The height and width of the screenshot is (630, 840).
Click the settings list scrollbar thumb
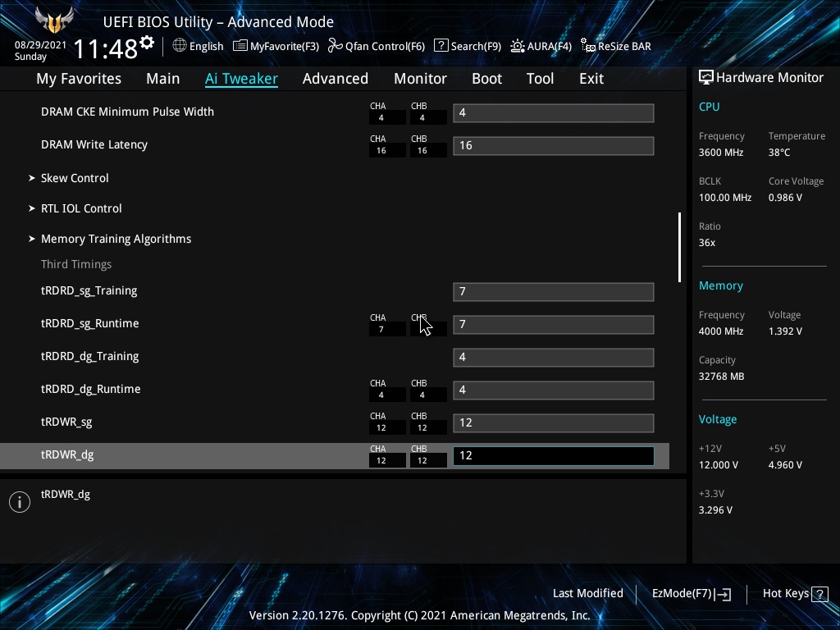point(679,247)
